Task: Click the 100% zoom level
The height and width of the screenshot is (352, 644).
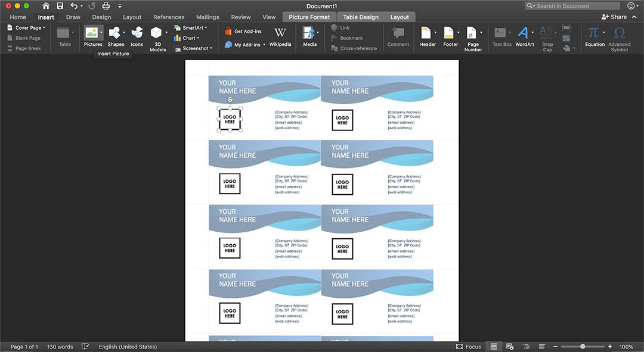Action: click(x=626, y=347)
